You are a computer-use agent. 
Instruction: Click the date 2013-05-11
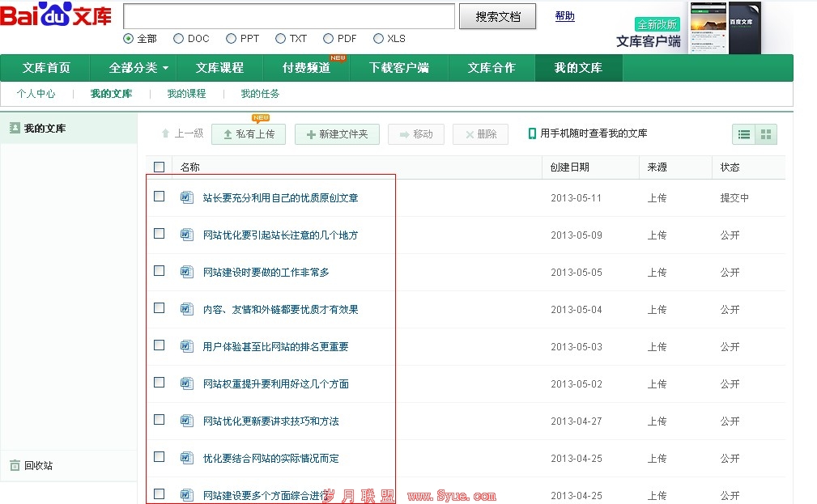click(x=577, y=198)
